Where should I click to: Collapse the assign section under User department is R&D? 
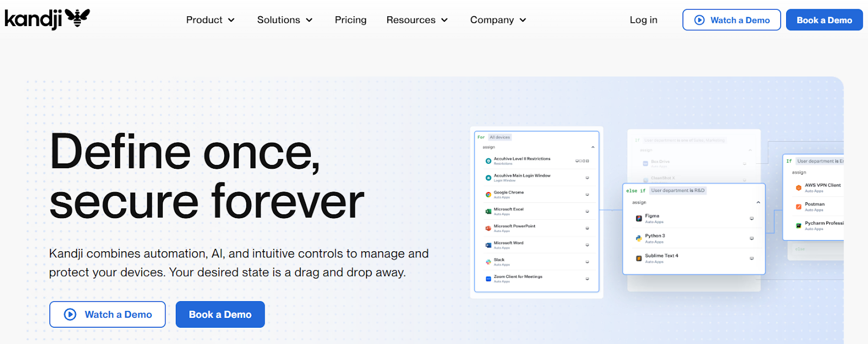coord(758,202)
